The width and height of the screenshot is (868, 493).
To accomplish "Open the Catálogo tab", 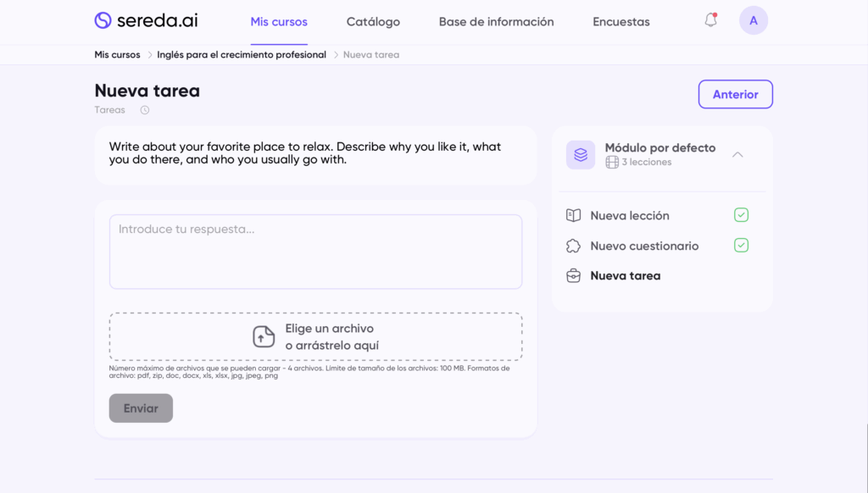I will [373, 22].
